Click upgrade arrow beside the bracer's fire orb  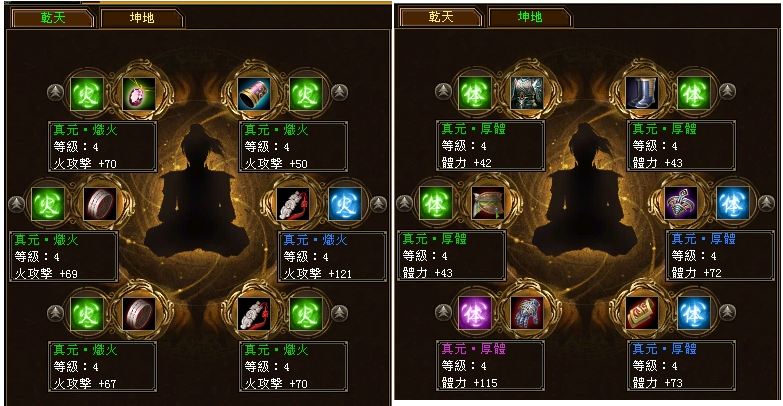tap(339, 92)
